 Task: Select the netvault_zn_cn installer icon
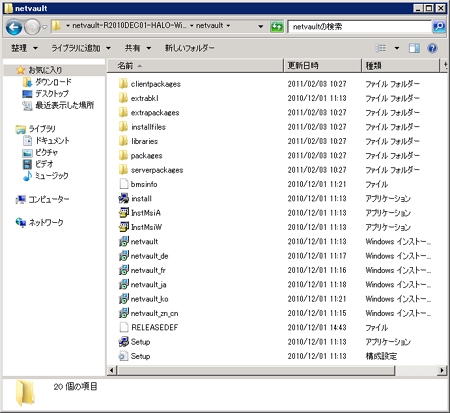tap(124, 313)
